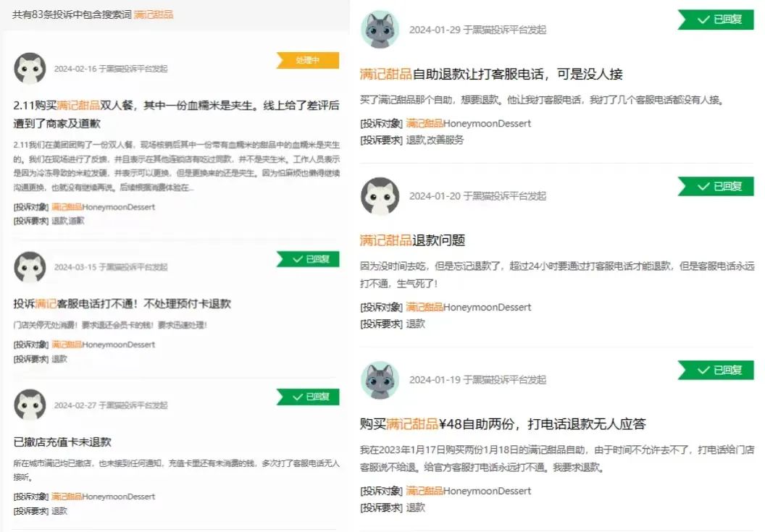Click the date text 2024-02-27 于黑猫投诉平台发起
765x532 pixels.
111,405
